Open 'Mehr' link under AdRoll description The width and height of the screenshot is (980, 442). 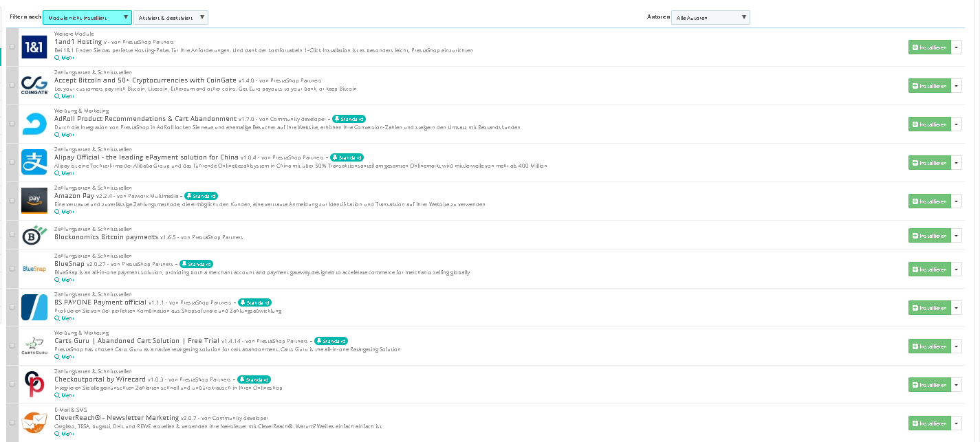click(x=64, y=135)
